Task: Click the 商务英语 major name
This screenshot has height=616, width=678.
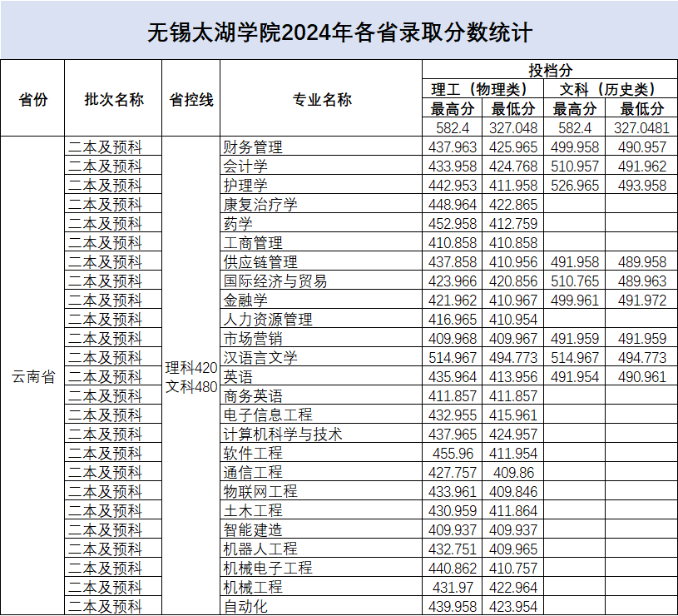Action: click(253, 395)
